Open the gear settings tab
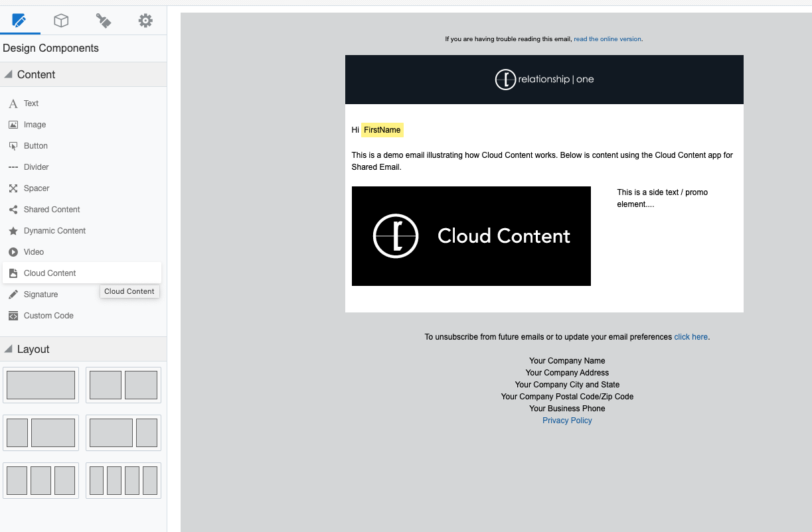The width and height of the screenshot is (812, 532). 145,21
